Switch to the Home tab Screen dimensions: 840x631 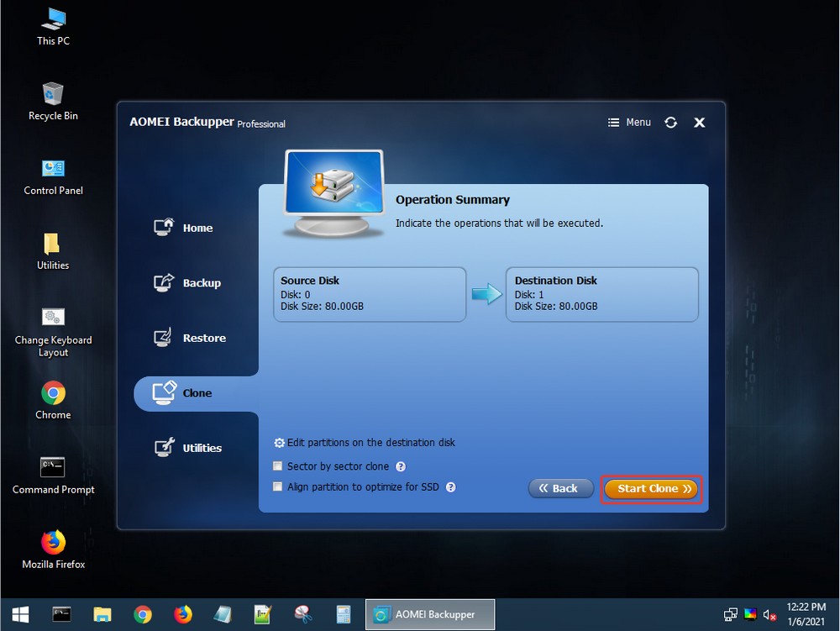197,228
